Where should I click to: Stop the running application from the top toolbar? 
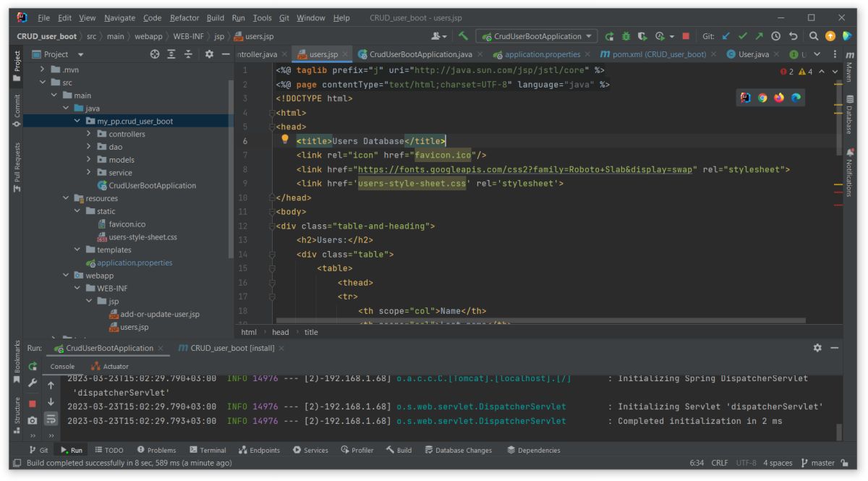pos(685,36)
